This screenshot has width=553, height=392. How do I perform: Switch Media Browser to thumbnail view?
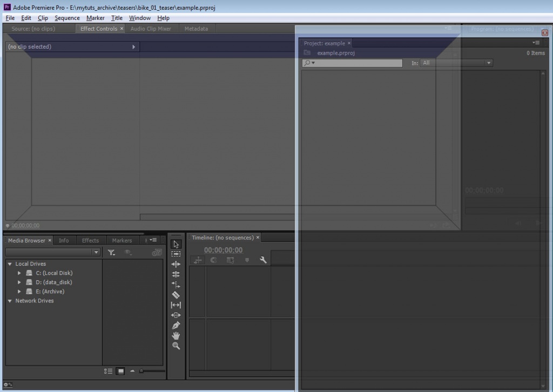(120, 371)
